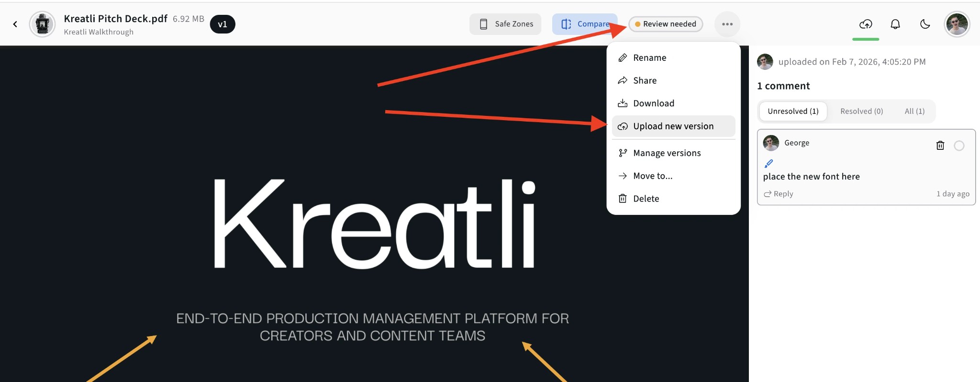
Task: Click the branch icon beside Manage versions
Action: (x=623, y=153)
